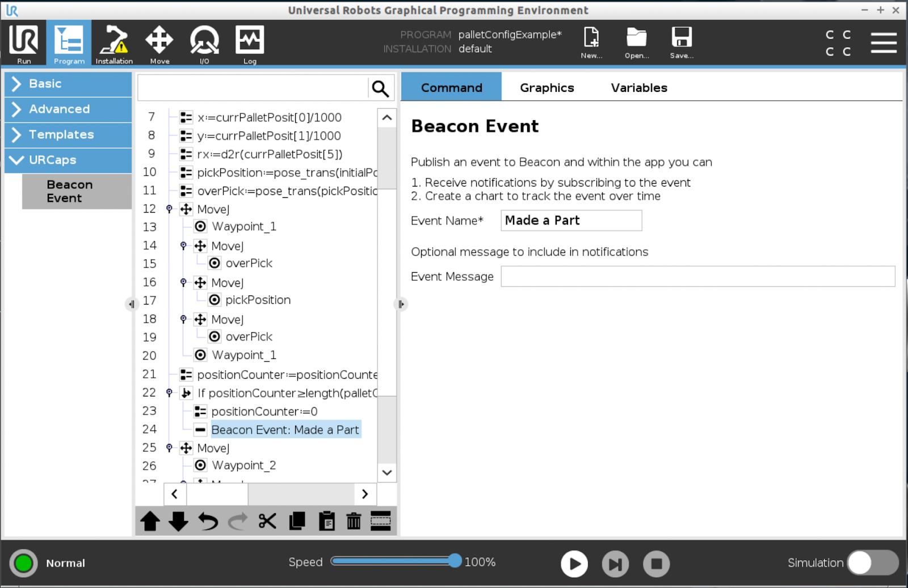This screenshot has height=588, width=908.
Task: Select the Beacon Event: Made a Part node
Action: pyautogui.click(x=285, y=430)
